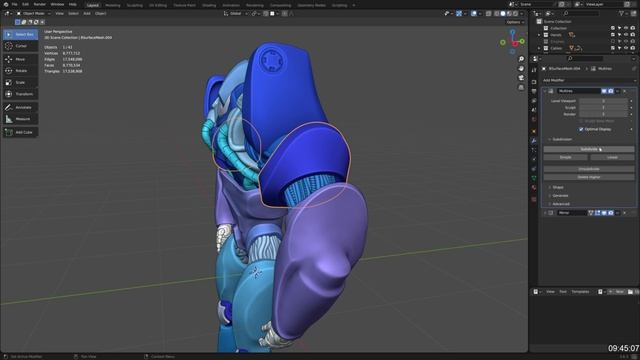This screenshot has height=360, width=640.
Task: Toggle the camera view icon
Action: (521, 78)
